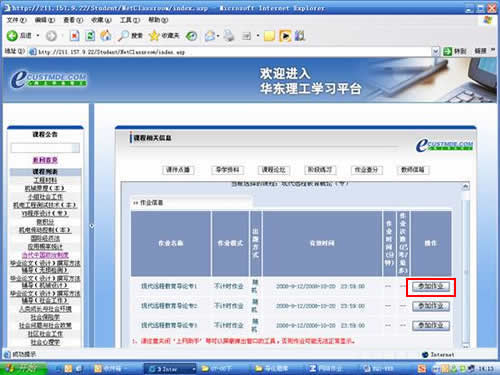500x375 pixels.
Task: Click the History clock icon
Action: point(191,35)
